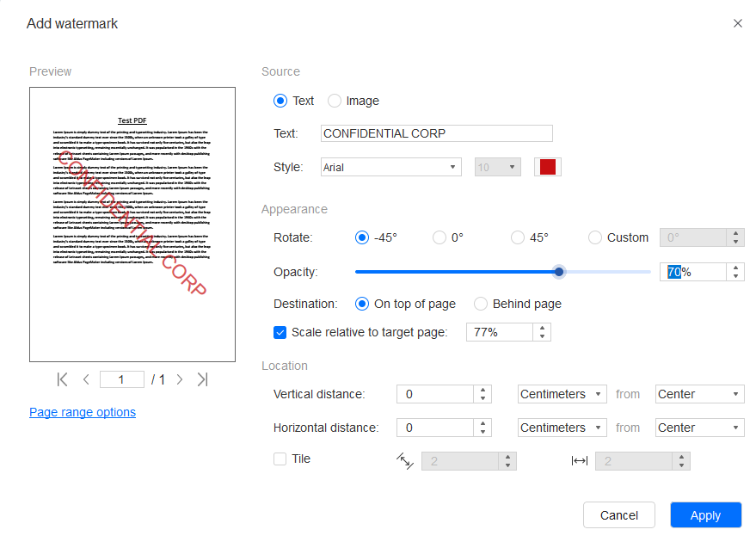The image size is (756, 548).
Task: Click the vertical tile spacing icon
Action: pyautogui.click(x=405, y=461)
